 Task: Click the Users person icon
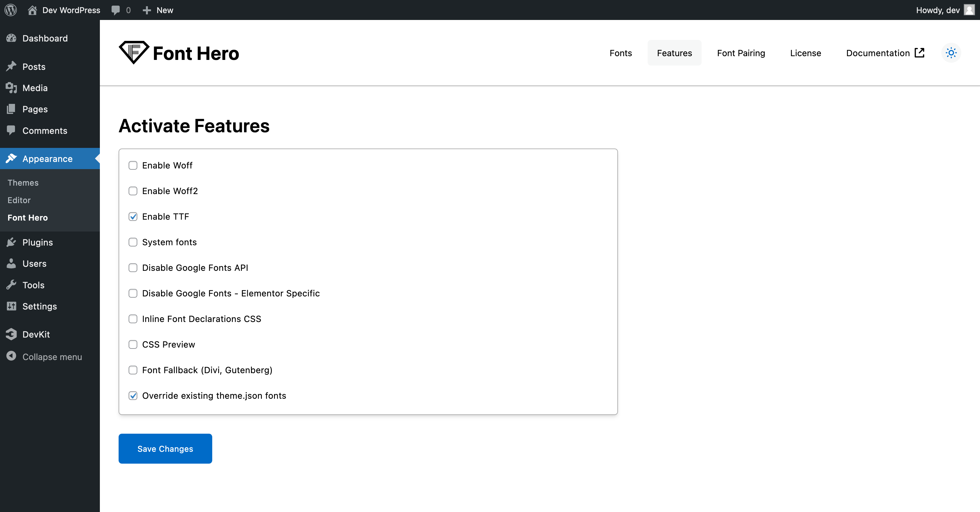coord(12,264)
